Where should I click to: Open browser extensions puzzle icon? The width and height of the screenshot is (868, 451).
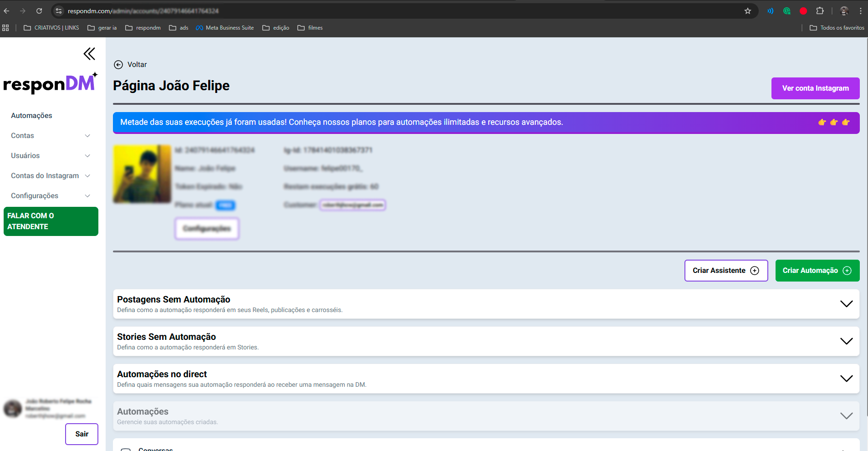coord(820,11)
